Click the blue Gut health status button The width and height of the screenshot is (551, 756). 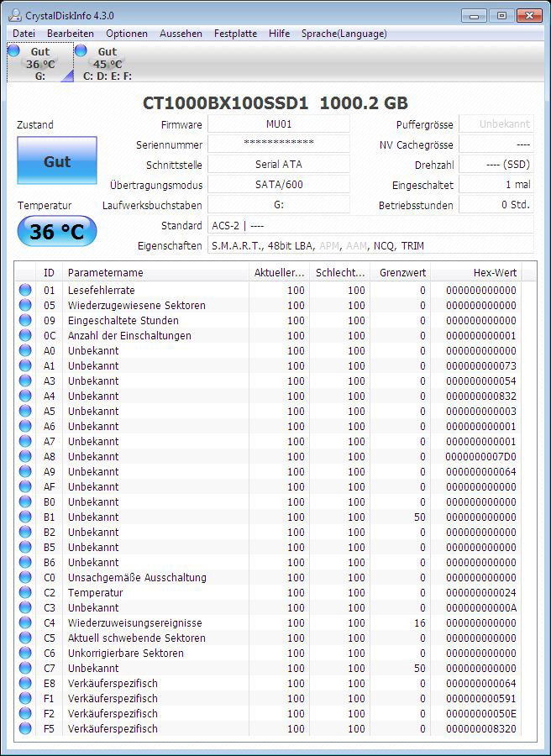pos(57,161)
